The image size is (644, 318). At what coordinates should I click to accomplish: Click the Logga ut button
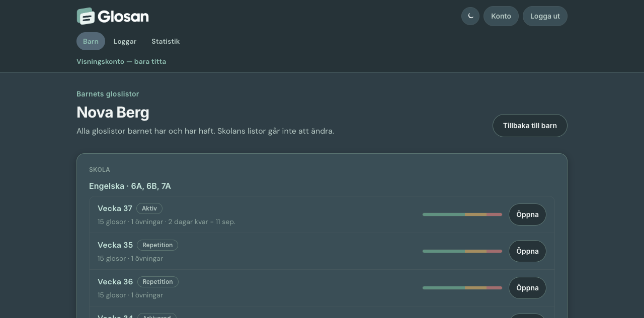click(x=545, y=16)
